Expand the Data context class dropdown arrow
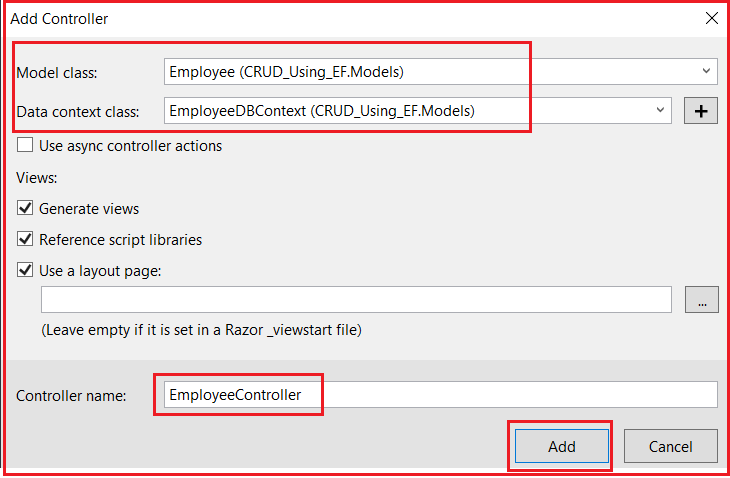 coord(660,110)
